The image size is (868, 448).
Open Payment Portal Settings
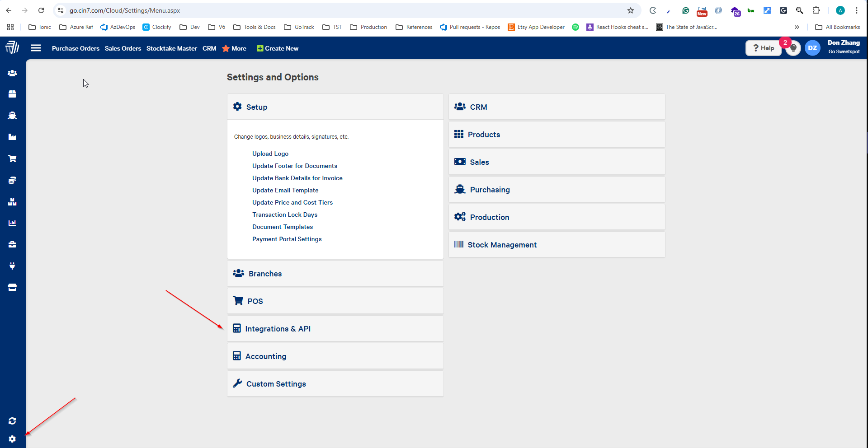point(287,239)
